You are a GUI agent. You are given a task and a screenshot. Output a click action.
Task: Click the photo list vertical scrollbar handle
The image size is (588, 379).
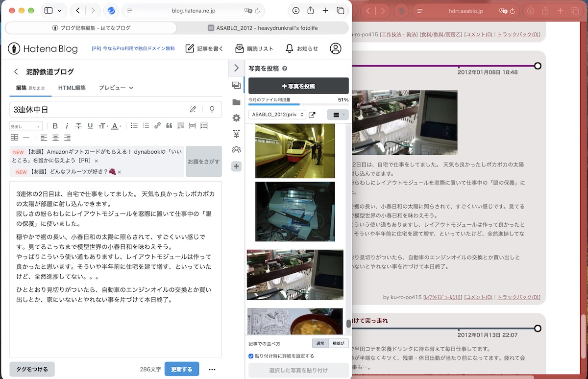pos(349,324)
